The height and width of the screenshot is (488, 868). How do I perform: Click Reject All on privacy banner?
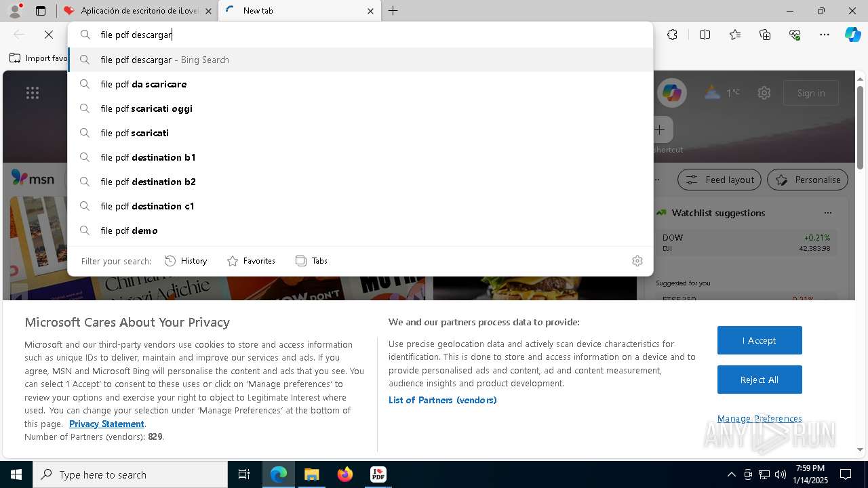click(759, 380)
